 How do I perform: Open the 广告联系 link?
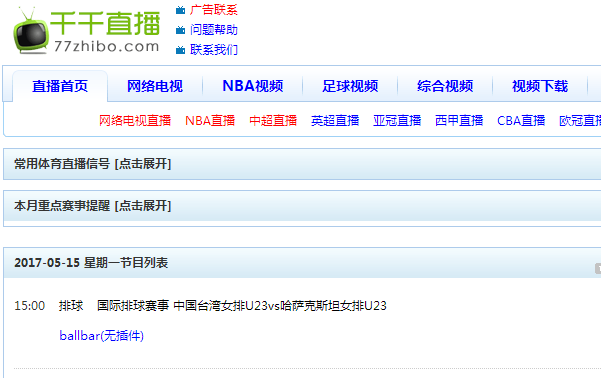[x=213, y=10]
